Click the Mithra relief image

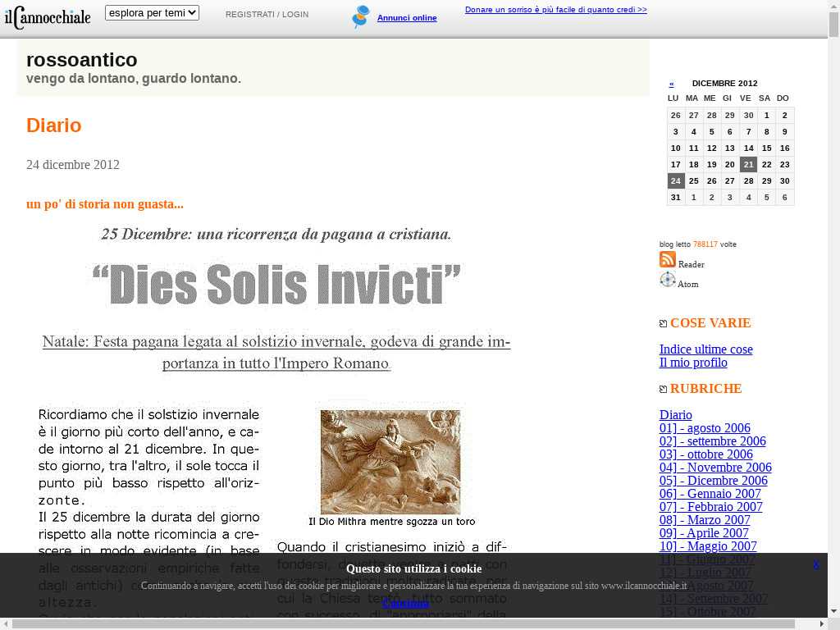click(x=390, y=463)
